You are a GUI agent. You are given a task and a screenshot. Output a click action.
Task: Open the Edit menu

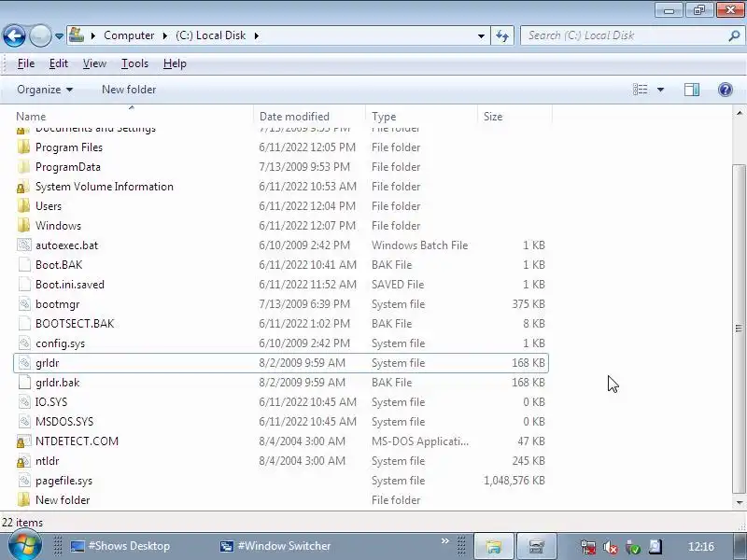click(x=59, y=63)
